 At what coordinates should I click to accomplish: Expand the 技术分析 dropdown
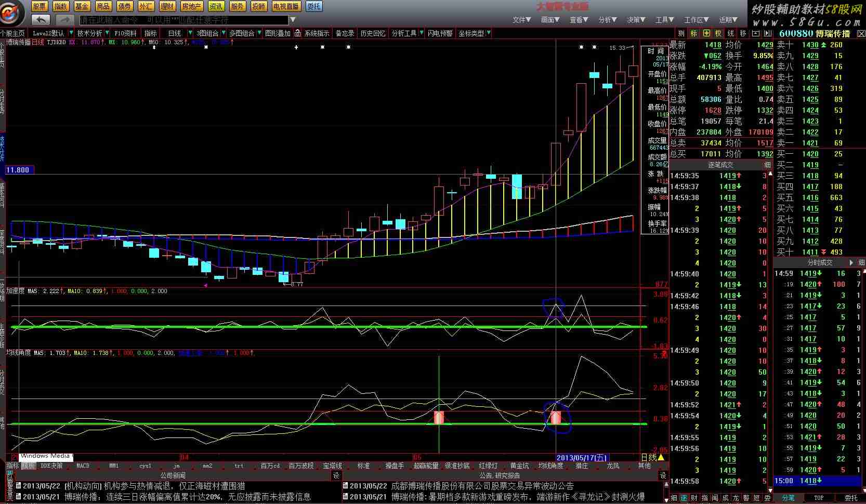107,33
